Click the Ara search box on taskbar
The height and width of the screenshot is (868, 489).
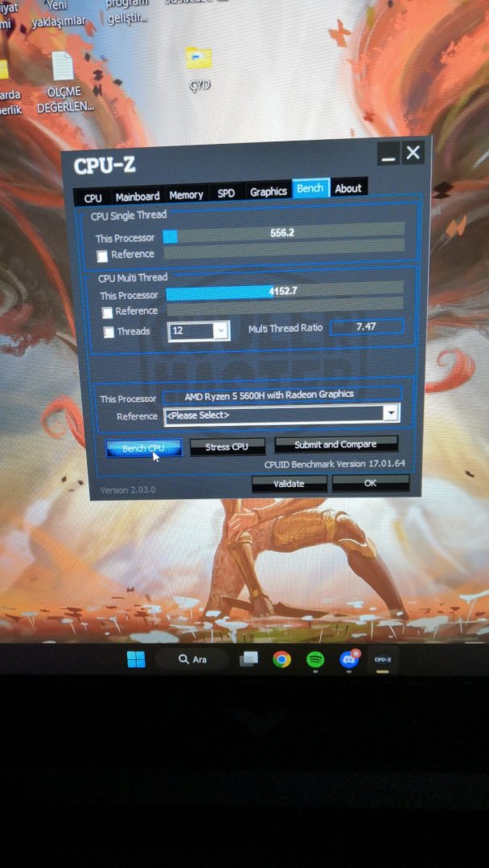pos(192,659)
